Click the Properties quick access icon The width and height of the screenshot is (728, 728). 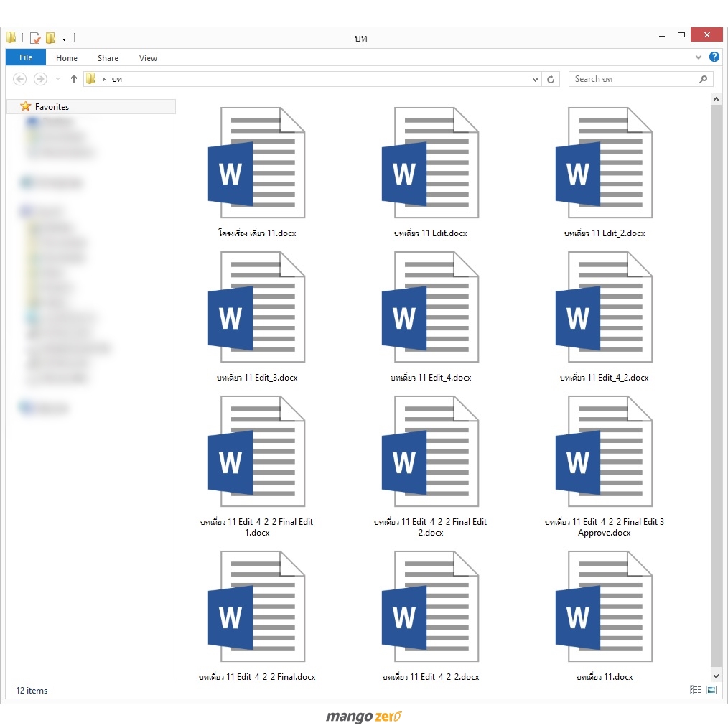[x=35, y=37]
